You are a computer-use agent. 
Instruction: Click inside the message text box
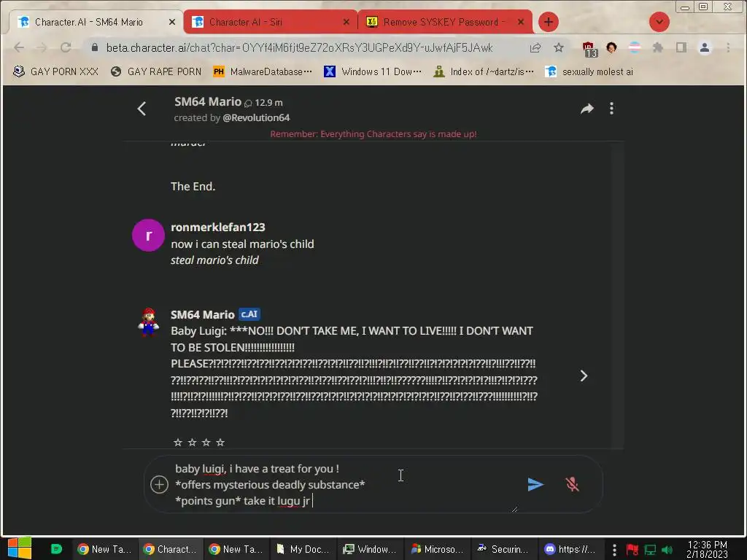(x=345, y=484)
